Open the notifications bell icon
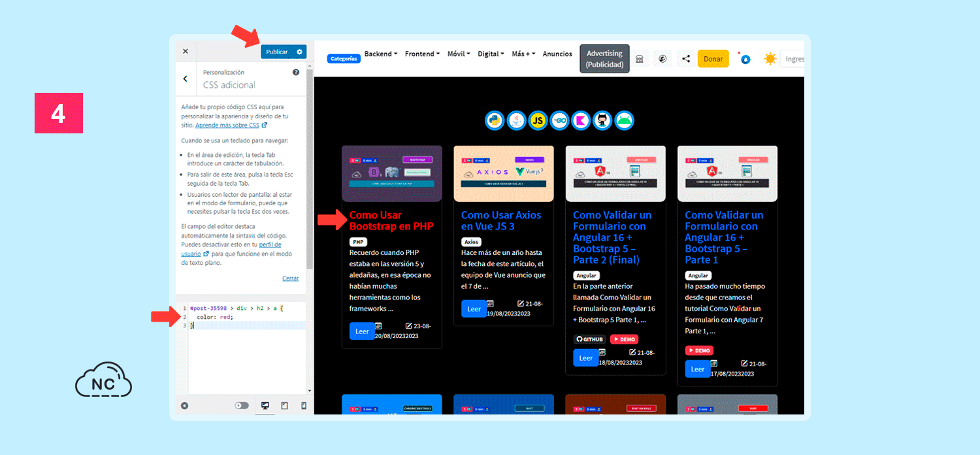 pos(745,59)
